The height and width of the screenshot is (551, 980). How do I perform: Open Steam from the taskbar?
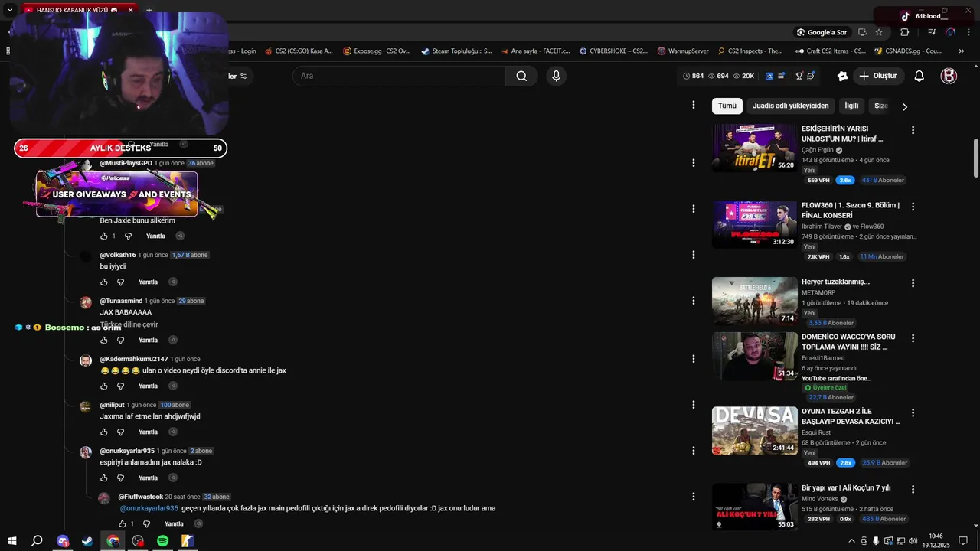[87, 541]
